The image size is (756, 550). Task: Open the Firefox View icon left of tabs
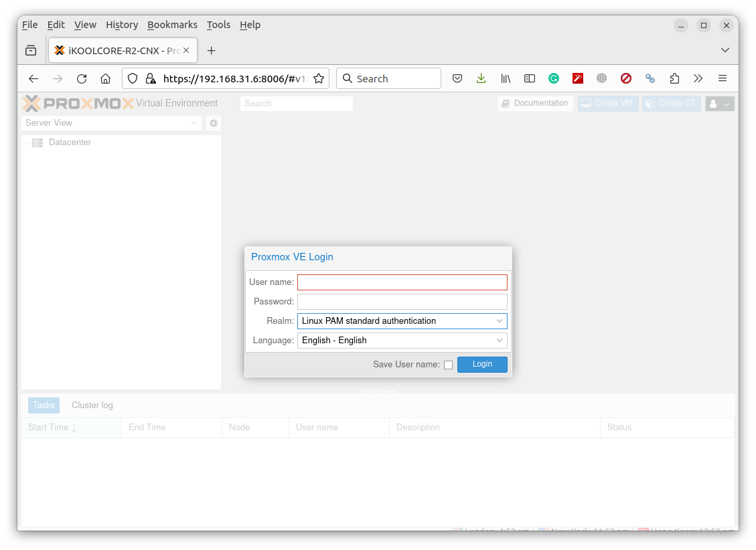tap(31, 50)
